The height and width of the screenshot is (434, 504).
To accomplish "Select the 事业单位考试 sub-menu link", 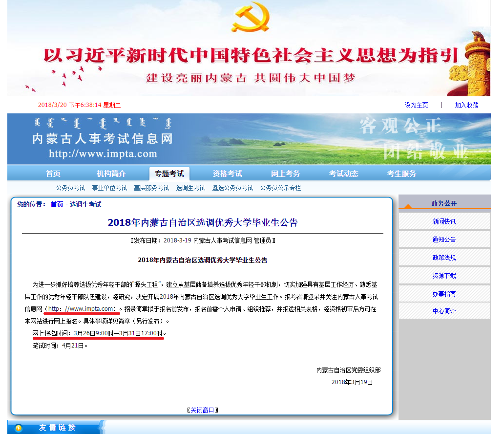I will coord(109,188).
